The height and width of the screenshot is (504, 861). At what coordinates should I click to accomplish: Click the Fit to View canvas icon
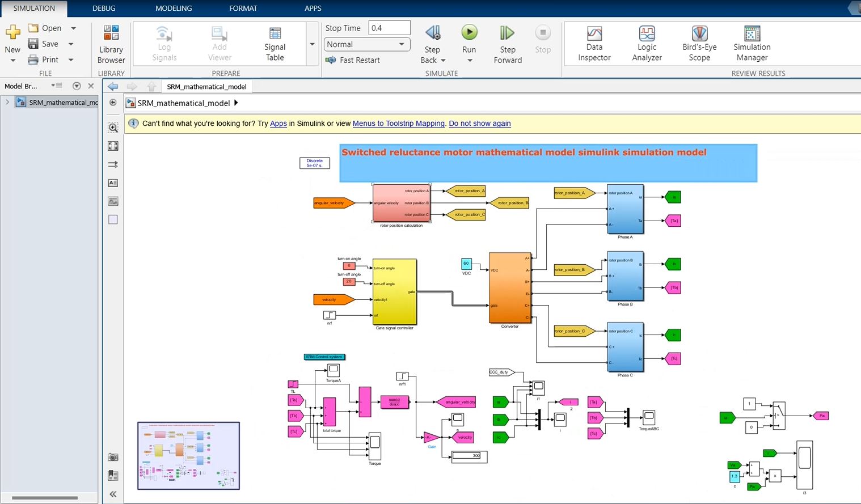coord(113,146)
